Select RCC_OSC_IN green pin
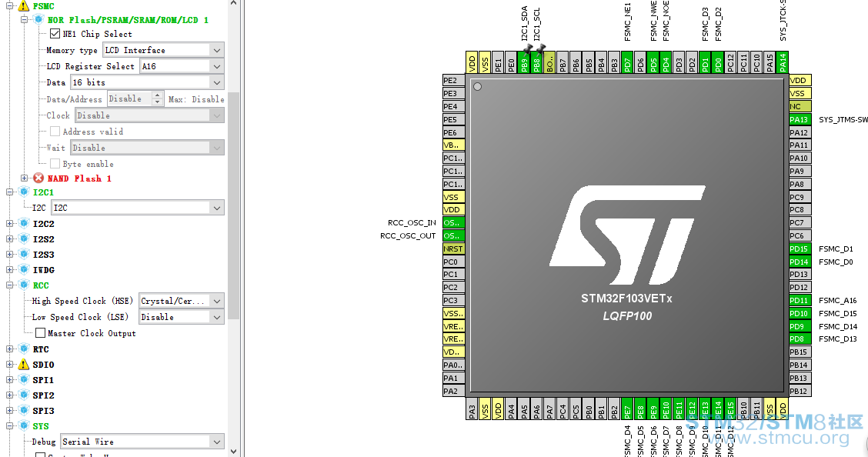 pos(453,223)
